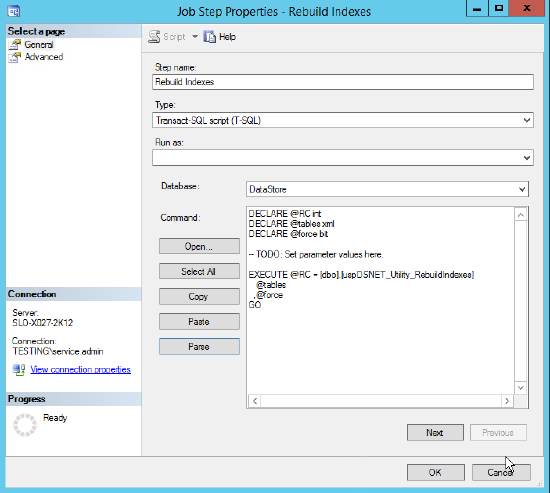This screenshot has height=493, width=550.
Task: Click the TESTING\service.admin connection text
Action: pyautogui.click(x=58, y=352)
